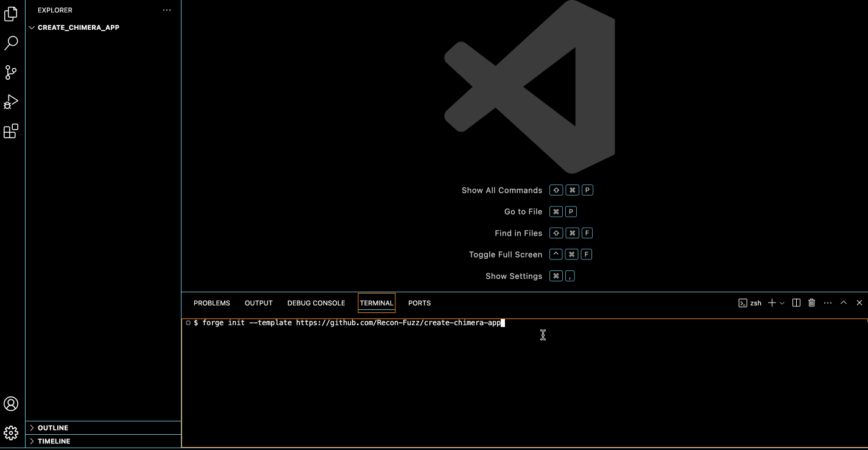This screenshot has height=450, width=868.
Task: Kill terminal with trash icon
Action: point(811,303)
